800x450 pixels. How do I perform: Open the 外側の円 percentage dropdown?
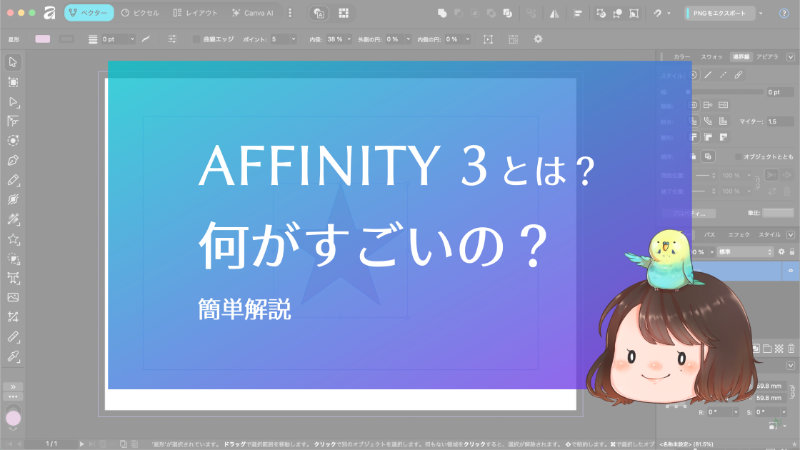pyautogui.click(x=408, y=39)
